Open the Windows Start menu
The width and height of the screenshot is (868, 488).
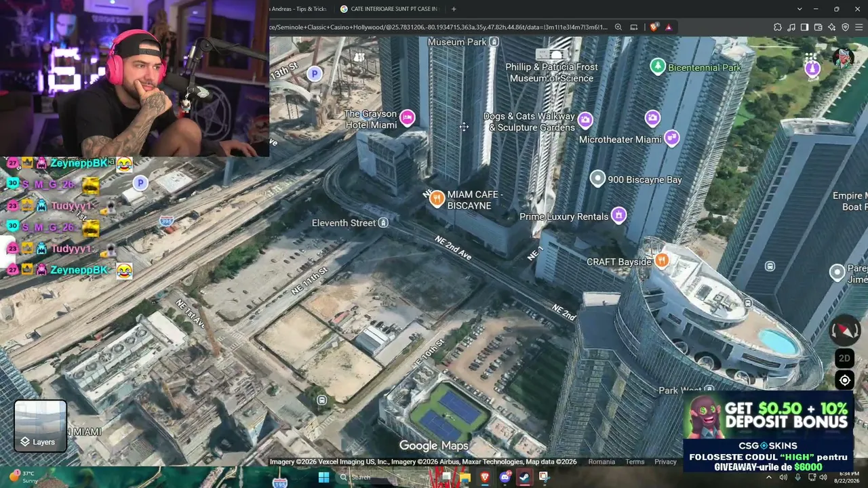323,477
